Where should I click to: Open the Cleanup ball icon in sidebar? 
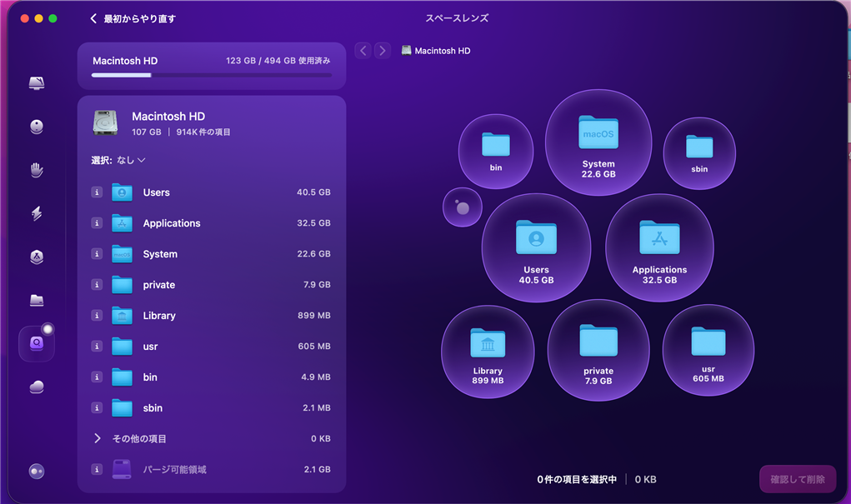[37, 127]
